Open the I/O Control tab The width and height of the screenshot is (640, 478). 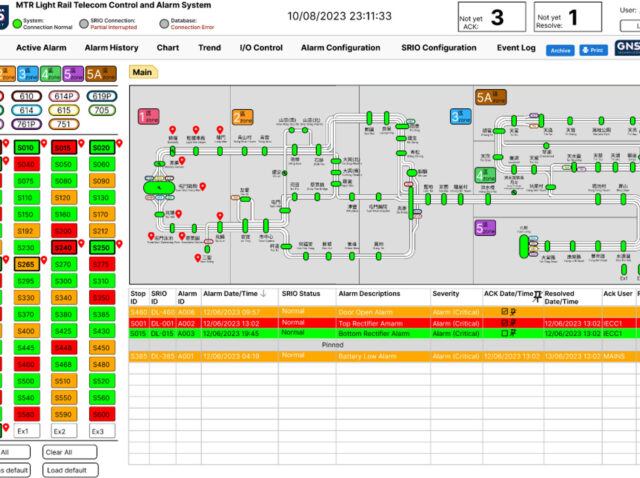261,47
